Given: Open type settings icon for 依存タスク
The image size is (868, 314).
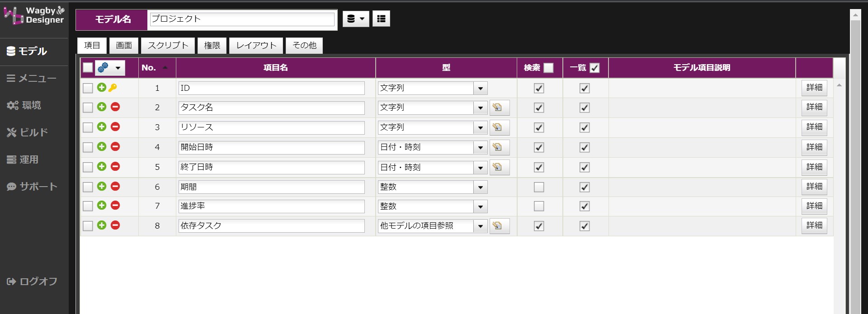Looking at the screenshot, I should point(500,226).
